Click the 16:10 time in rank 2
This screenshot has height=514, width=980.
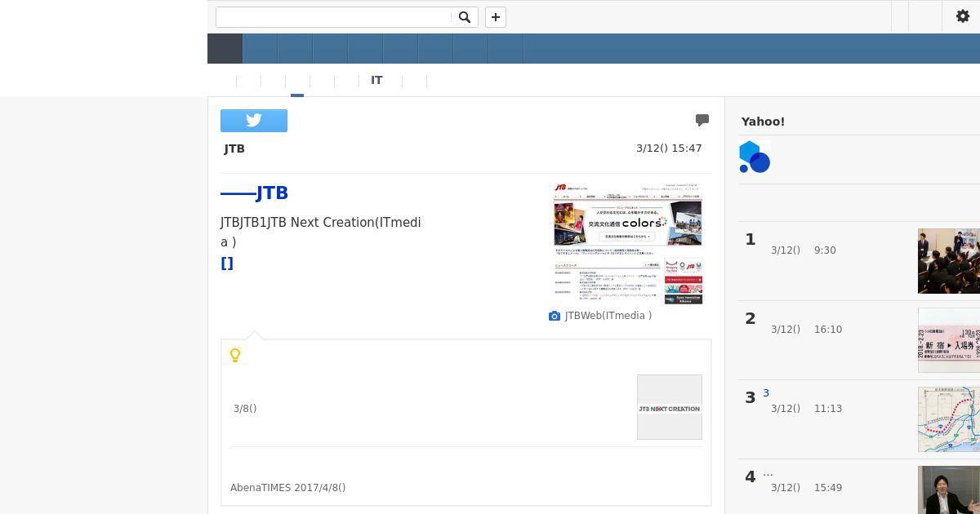[x=828, y=330]
